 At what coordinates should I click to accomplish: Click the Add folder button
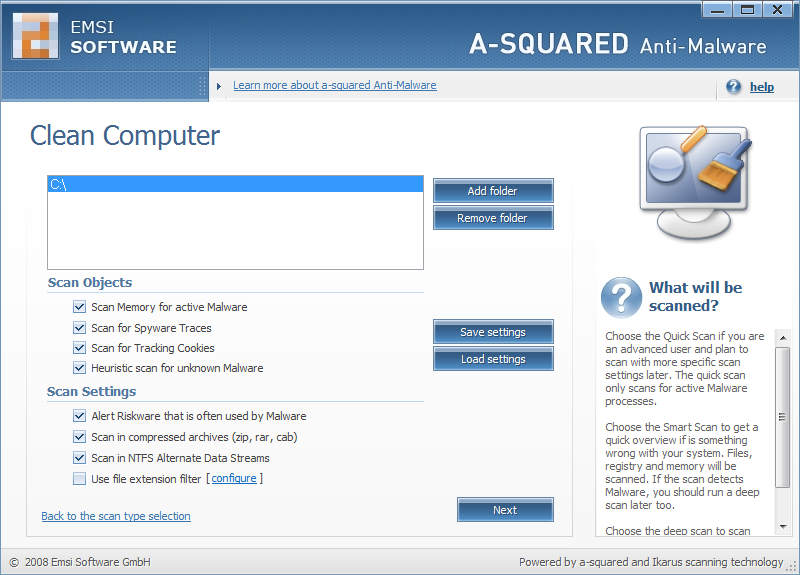[x=493, y=191]
